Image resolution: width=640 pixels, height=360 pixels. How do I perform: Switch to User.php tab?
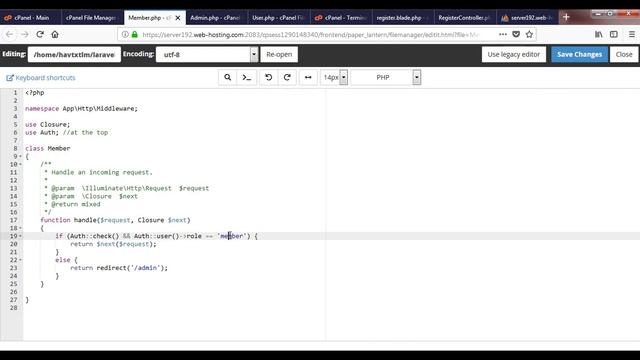coord(278,18)
